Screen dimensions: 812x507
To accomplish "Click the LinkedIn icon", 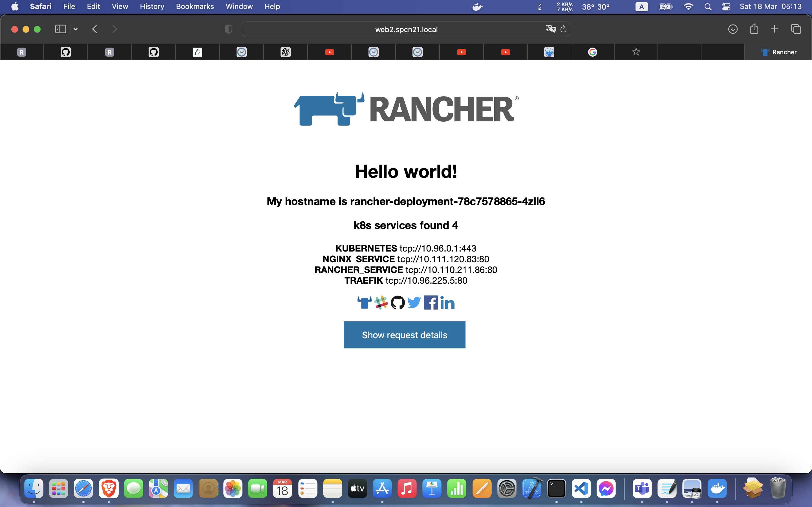I will tap(447, 303).
